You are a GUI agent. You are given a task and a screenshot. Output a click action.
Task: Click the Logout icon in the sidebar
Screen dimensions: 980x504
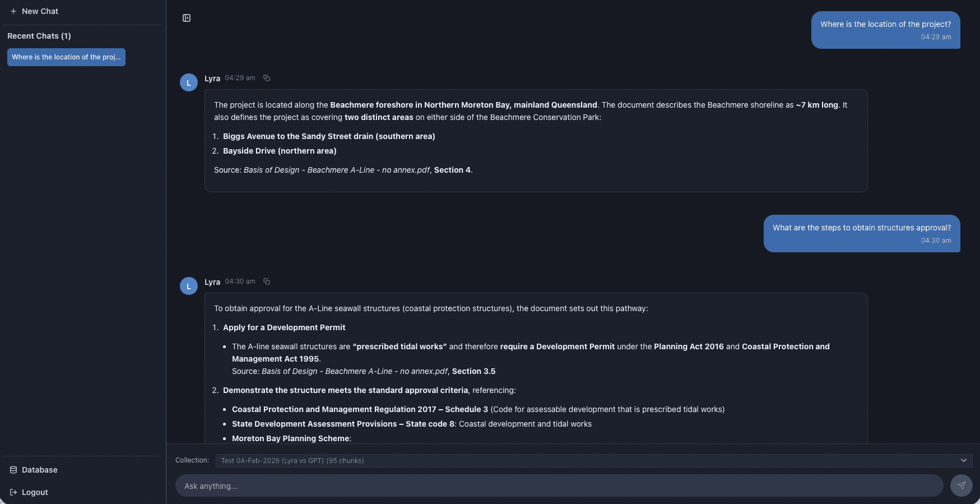(x=13, y=492)
